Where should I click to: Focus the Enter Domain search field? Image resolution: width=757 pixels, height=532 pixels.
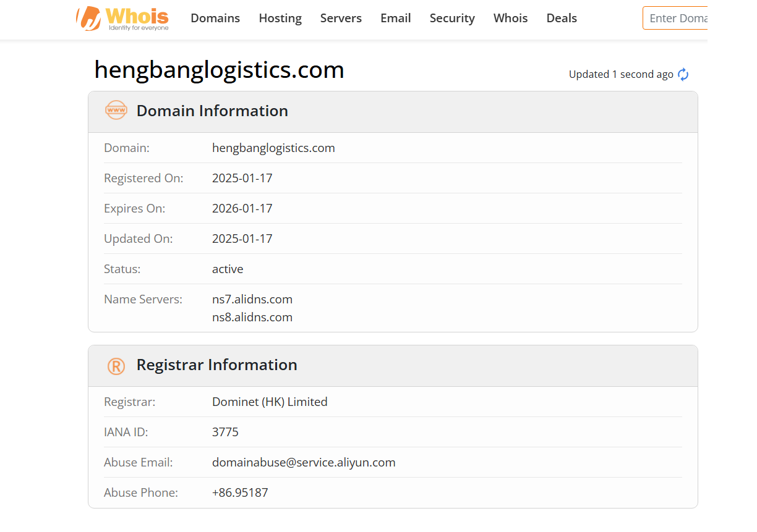[x=675, y=18]
